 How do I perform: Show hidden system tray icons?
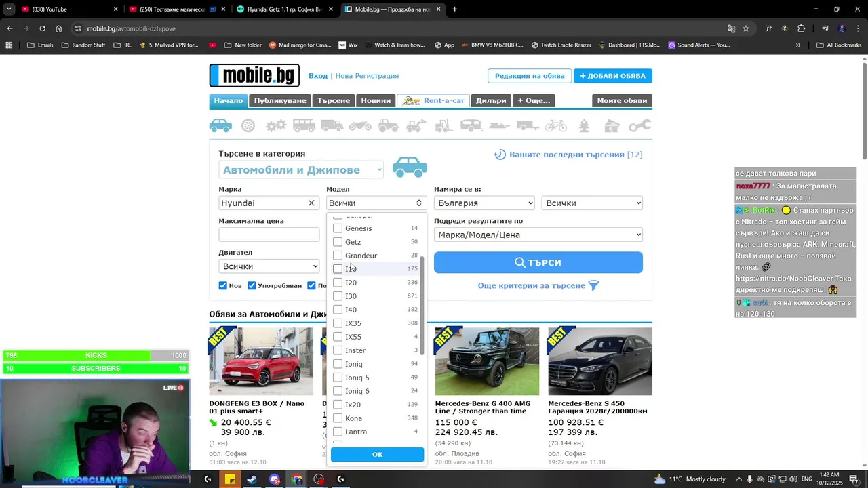click(739, 479)
